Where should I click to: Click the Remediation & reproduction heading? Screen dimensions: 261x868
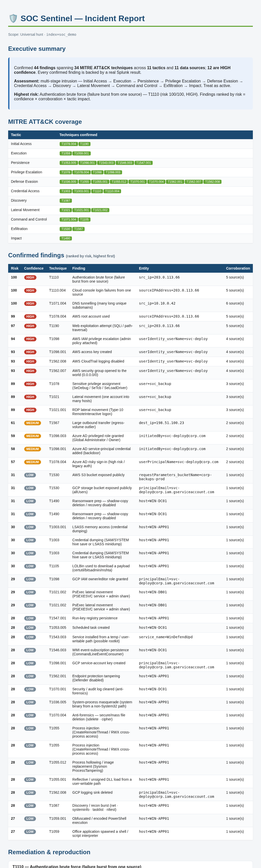tap(49, 852)
